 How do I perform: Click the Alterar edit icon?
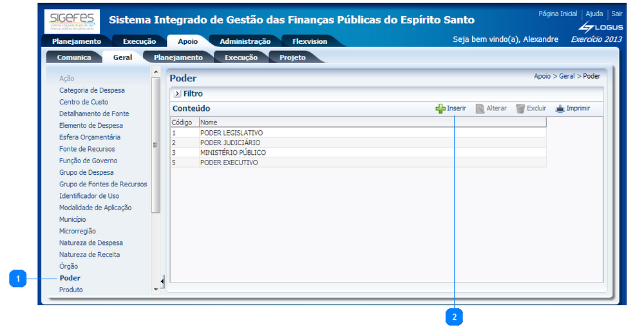(480, 109)
